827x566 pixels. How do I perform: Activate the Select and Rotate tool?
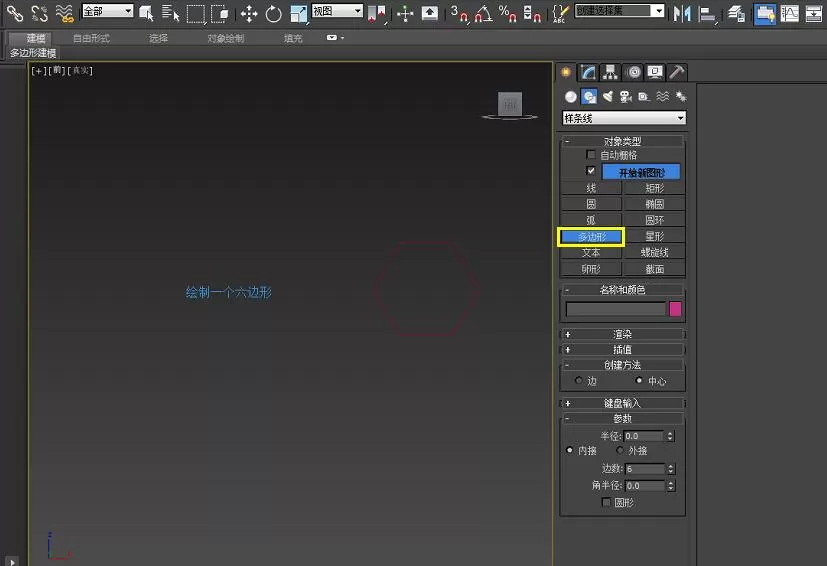(x=273, y=14)
